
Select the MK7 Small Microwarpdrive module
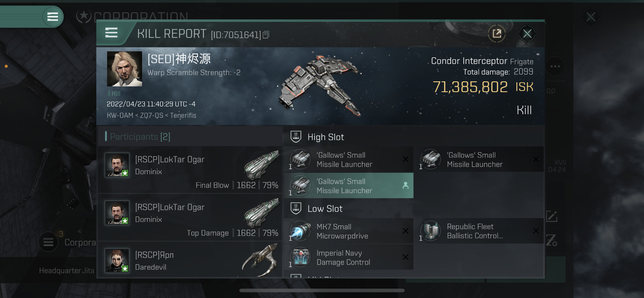point(349,231)
